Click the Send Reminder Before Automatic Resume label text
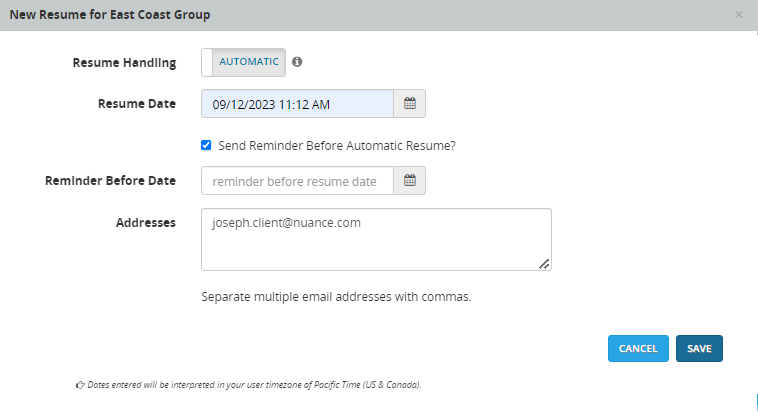 336,145
